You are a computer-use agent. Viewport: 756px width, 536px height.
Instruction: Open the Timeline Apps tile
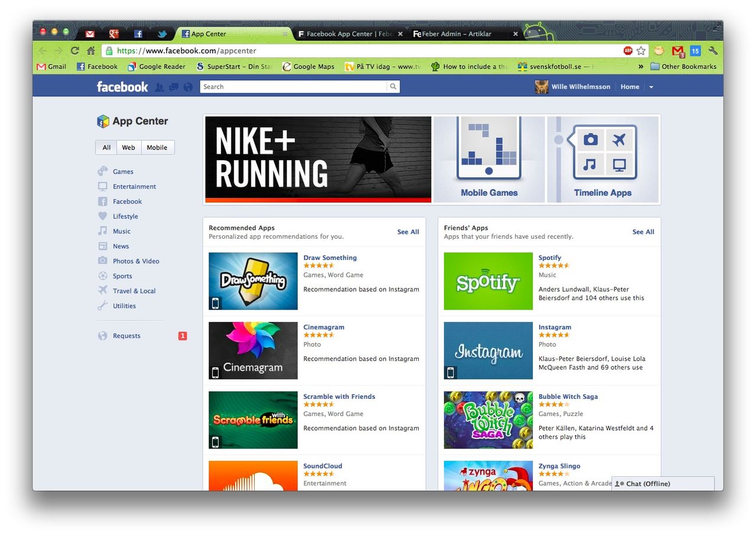pyautogui.click(x=602, y=160)
